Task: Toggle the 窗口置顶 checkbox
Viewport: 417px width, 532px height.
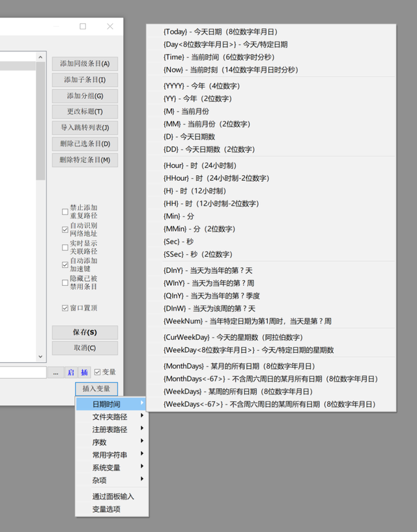Action: tap(65, 308)
